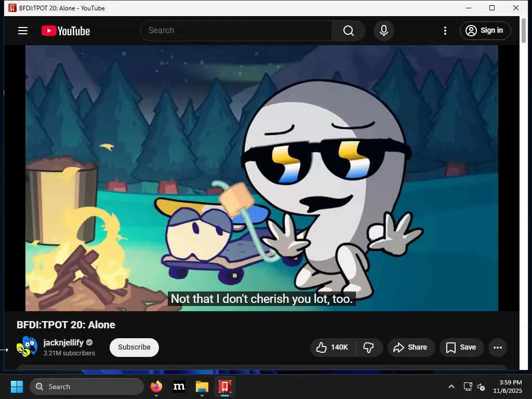Click the muted volume tray icon

point(481,387)
